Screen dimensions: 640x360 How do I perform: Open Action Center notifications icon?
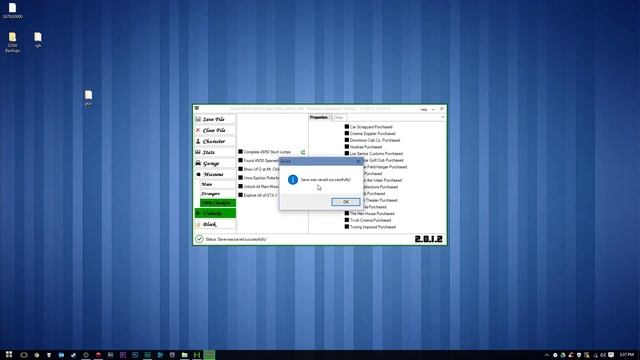click(611, 355)
